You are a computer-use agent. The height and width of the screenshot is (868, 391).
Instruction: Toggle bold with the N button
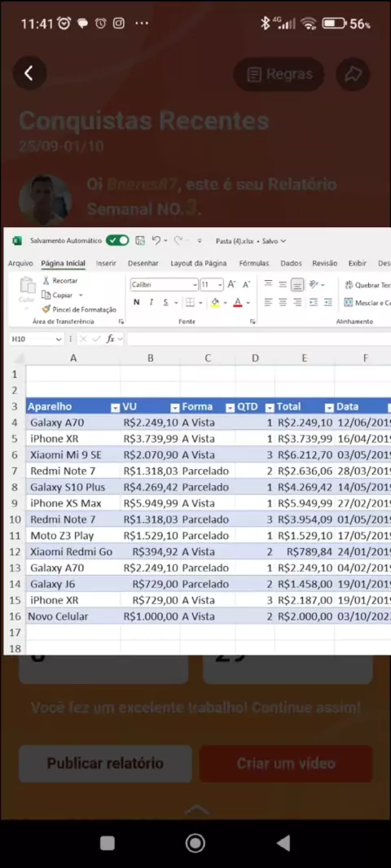[x=136, y=302]
